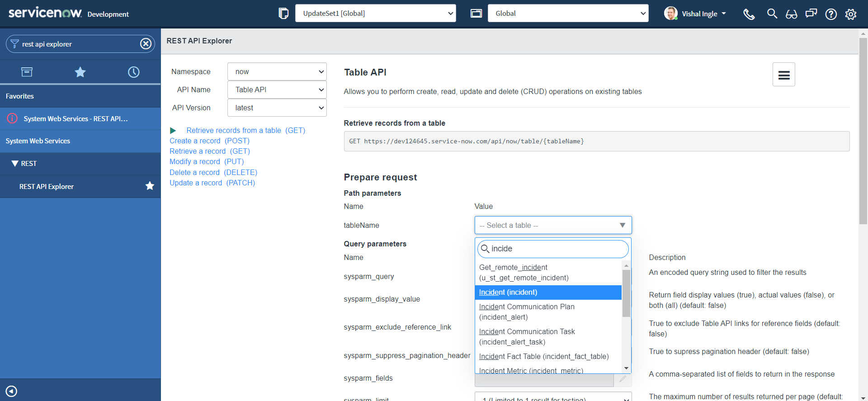Open API Version dropdown showing latest

coord(277,108)
